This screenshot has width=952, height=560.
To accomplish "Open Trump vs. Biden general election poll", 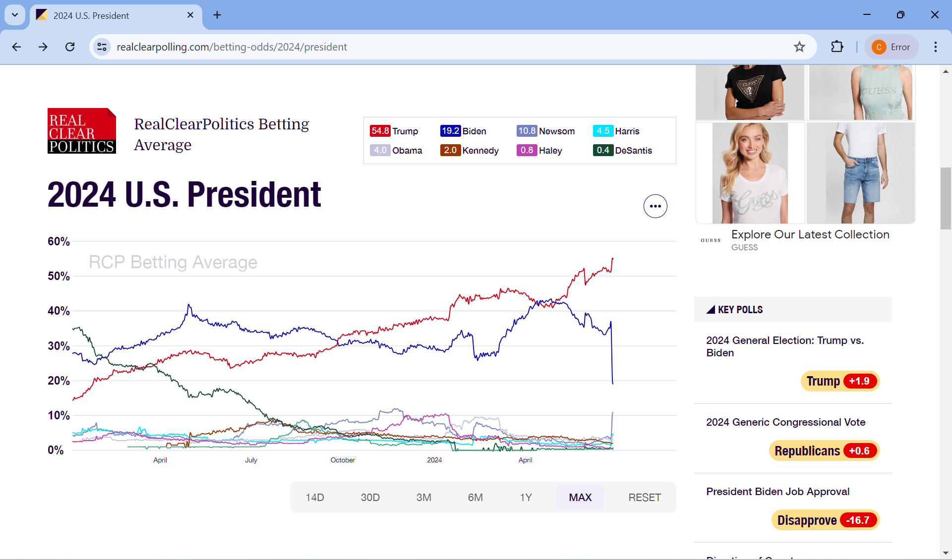I will click(x=784, y=346).
